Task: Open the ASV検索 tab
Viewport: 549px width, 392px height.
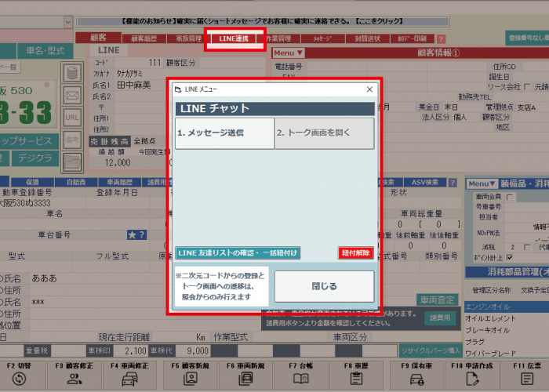Action: (x=425, y=183)
